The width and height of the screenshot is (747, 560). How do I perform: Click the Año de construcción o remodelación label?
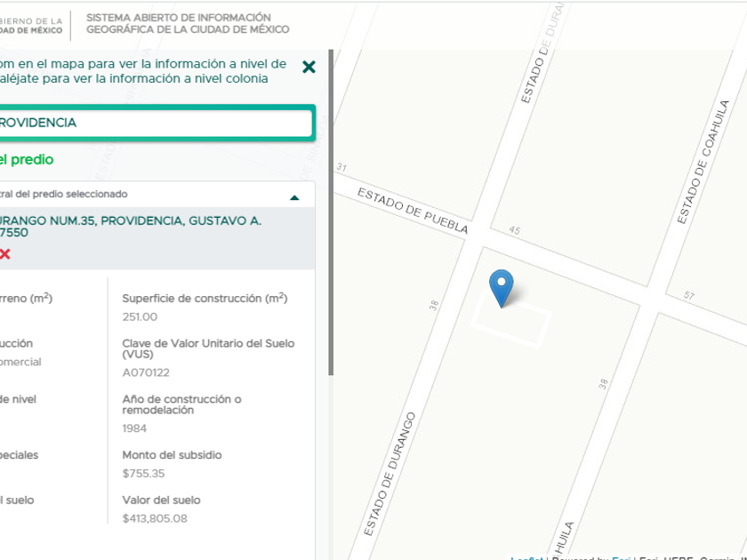182,404
